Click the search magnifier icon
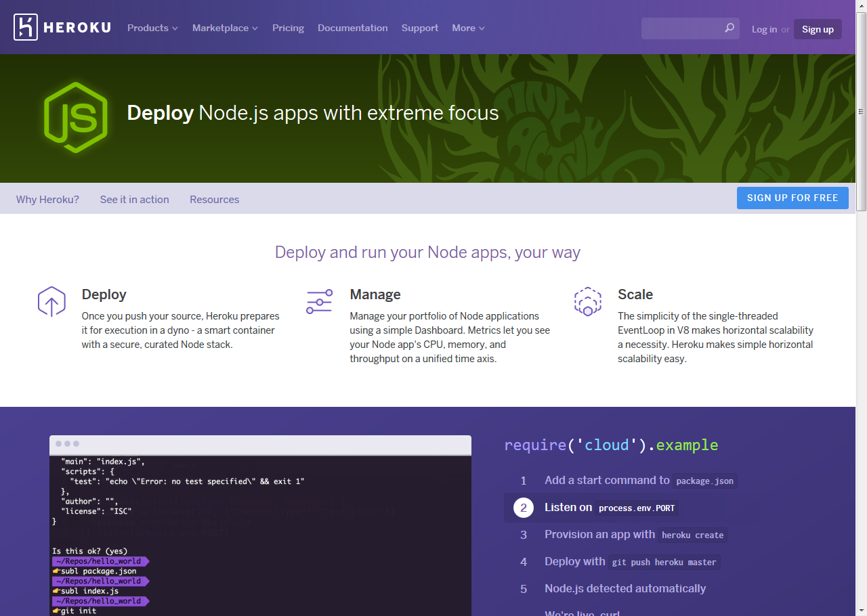 click(729, 28)
